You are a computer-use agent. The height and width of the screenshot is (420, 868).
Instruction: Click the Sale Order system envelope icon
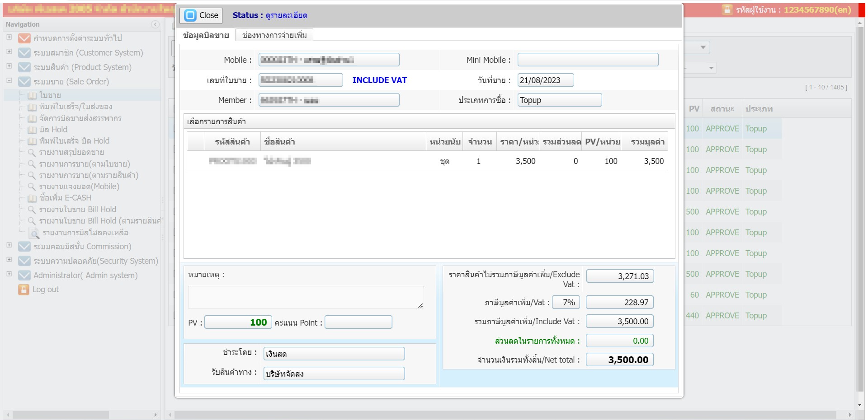click(24, 82)
